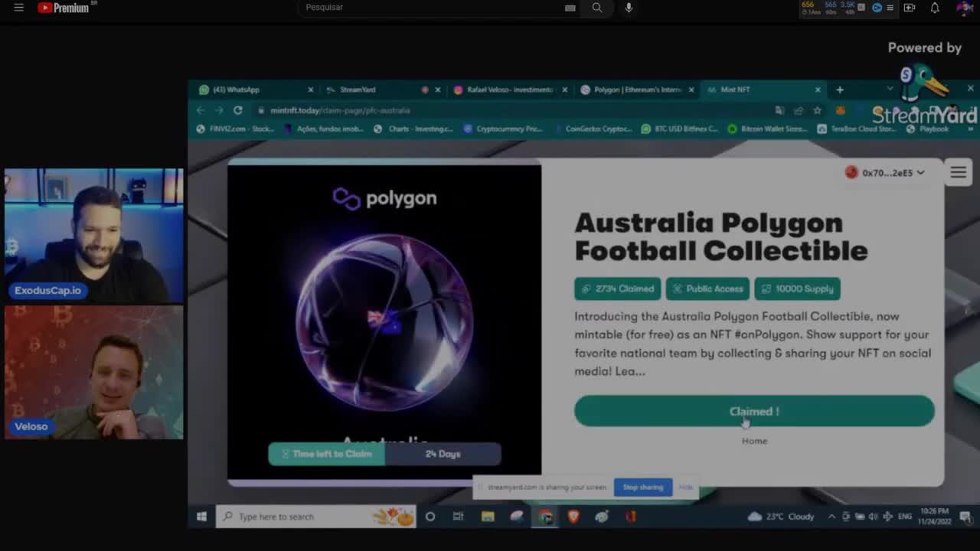Open Task View in taskbar
Image resolution: width=980 pixels, height=551 pixels.
pos(458,517)
